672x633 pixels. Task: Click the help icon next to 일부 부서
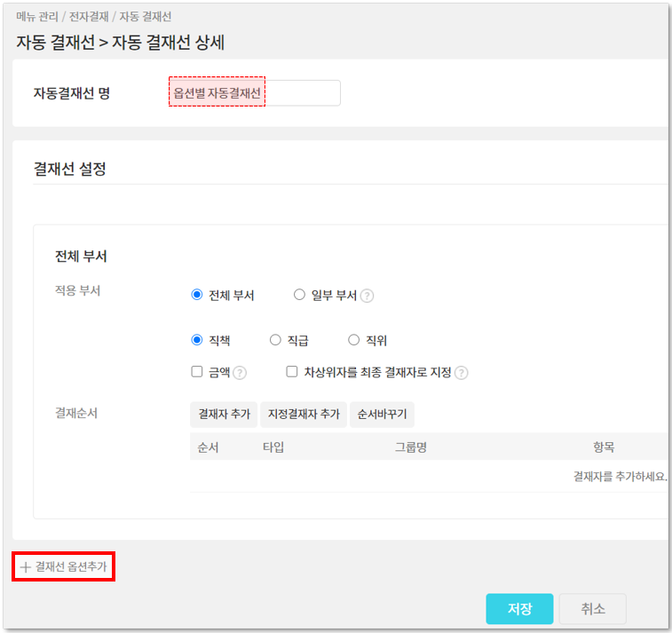(x=367, y=296)
